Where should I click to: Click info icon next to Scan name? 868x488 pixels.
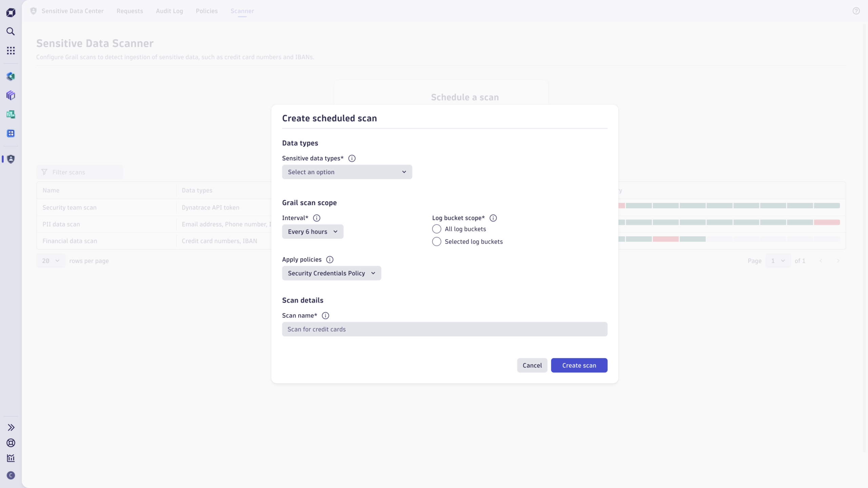(325, 316)
